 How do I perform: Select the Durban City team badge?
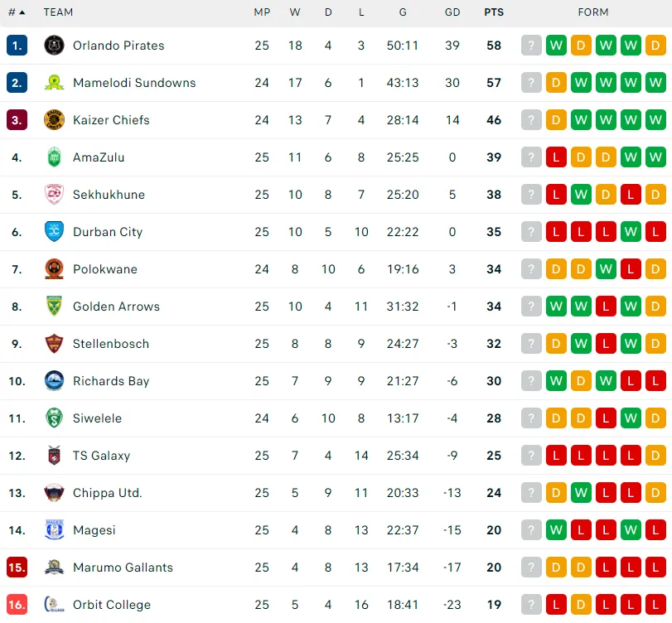point(54,232)
